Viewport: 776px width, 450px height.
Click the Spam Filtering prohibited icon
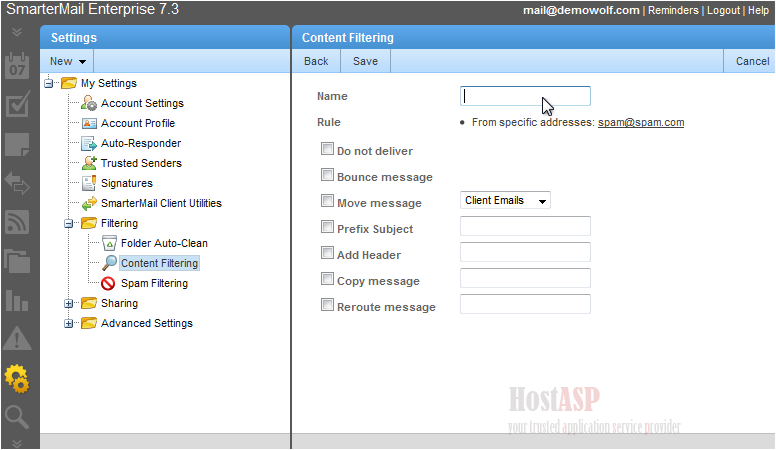(x=108, y=283)
